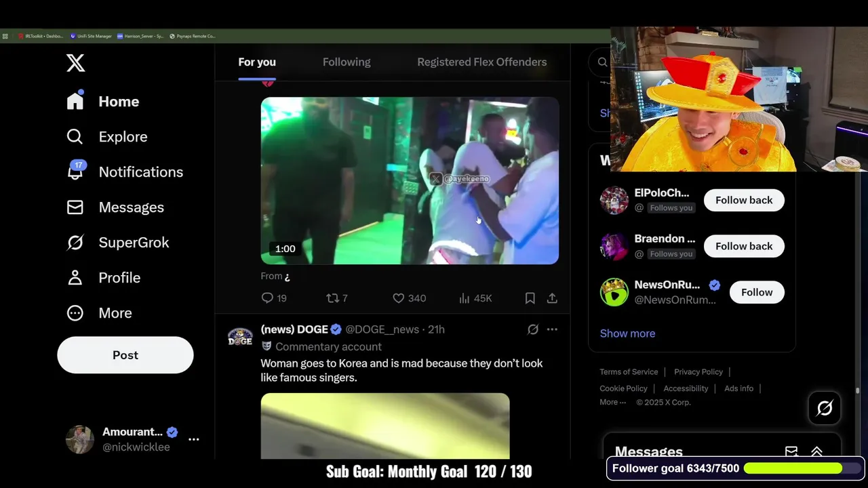Open Ads info link
868x488 pixels.
pyautogui.click(x=738, y=388)
